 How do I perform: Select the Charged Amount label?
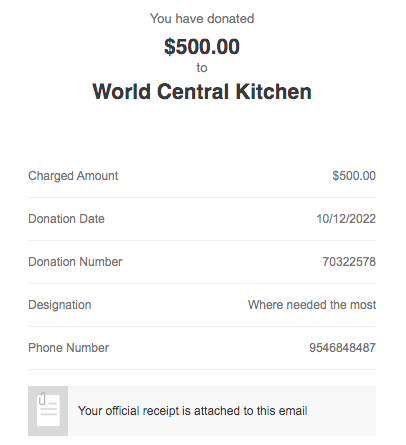pos(73,176)
